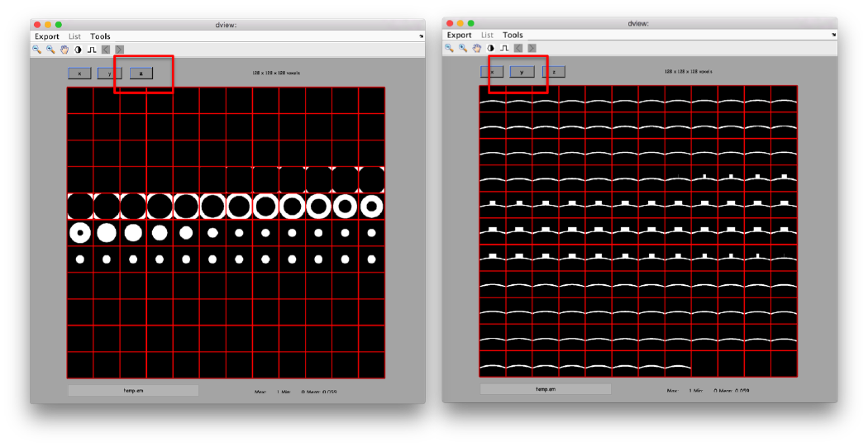Toggle the z axis button in the circles-view window
This screenshot has height=447, width=868.
tap(141, 74)
